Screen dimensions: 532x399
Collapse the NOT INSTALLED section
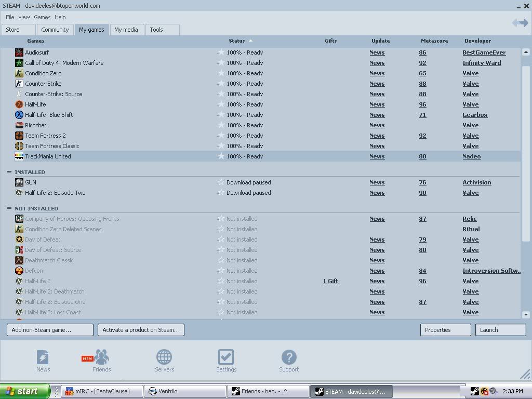coord(9,208)
